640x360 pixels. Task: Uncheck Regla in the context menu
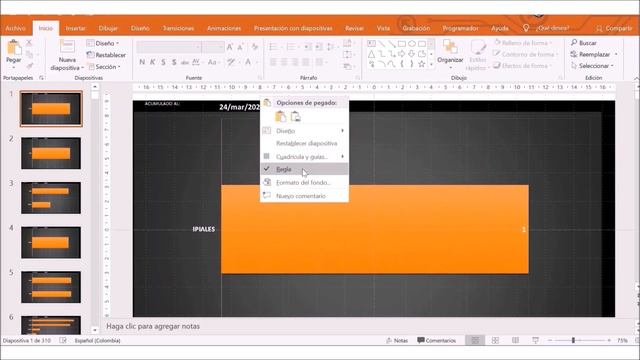pyautogui.click(x=304, y=169)
